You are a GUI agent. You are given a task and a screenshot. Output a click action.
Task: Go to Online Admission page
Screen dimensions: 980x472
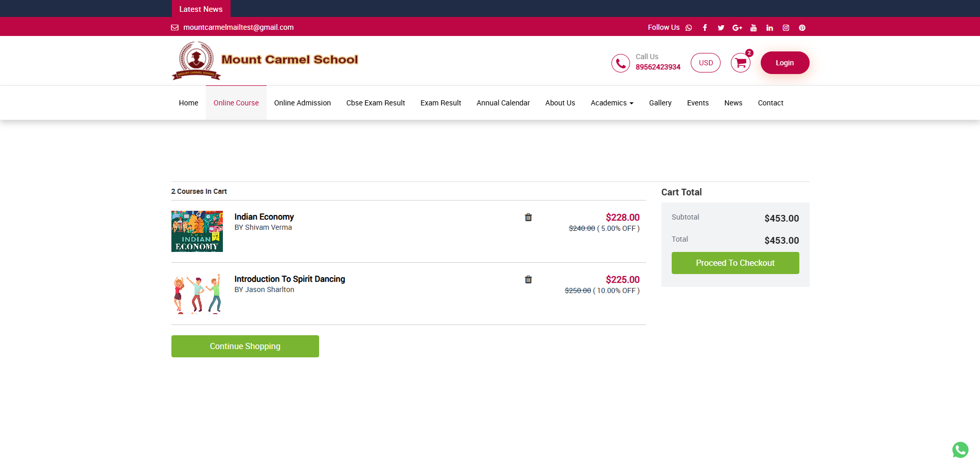click(x=302, y=103)
